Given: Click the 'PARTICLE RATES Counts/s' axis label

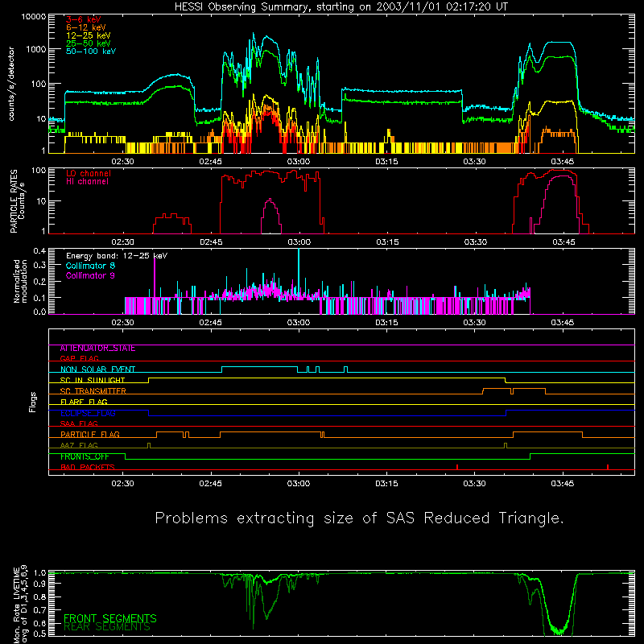Looking at the screenshot, I should (x=17, y=201).
